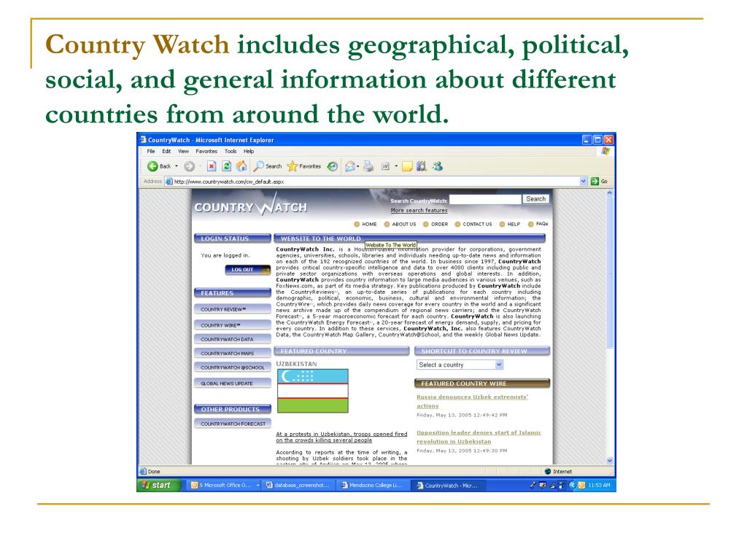
Task: Open COUNTRY WIRE feature button
Action: [233, 325]
